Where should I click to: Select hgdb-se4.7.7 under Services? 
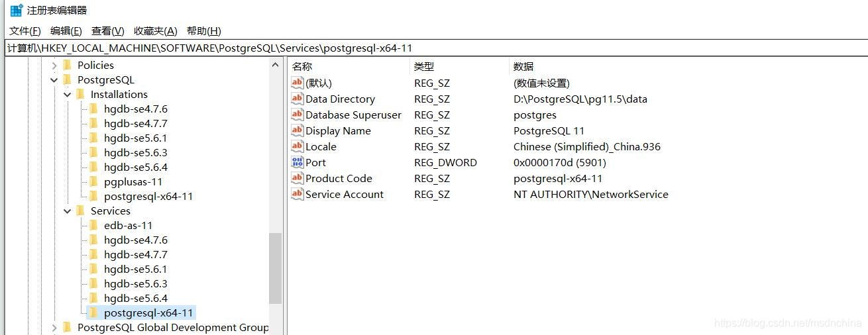(136, 255)
